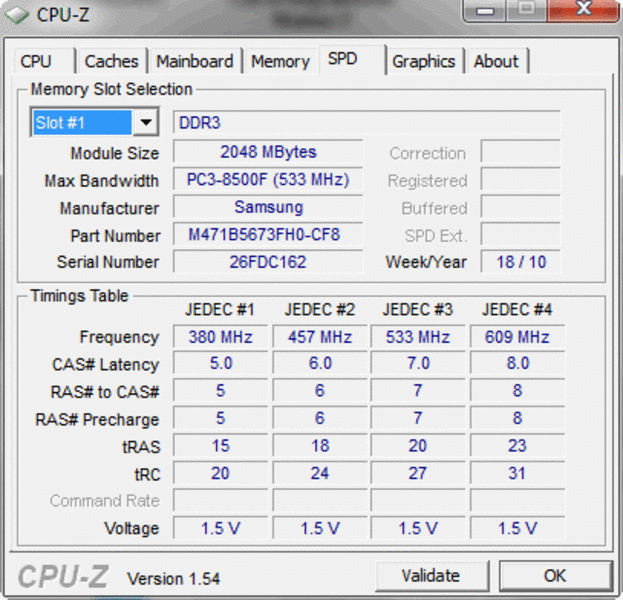Open the Graphics tab
The width and height of the screenshot is (623, 600).
pyautogui.click(x=424, y=61)
